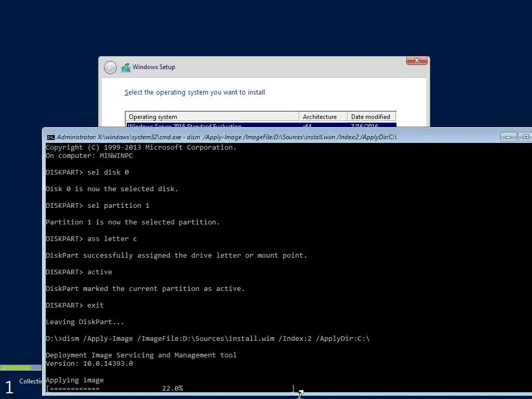Click the Microsoft Corporation copyright line
532x399 pixels.
tap(141, 147)
